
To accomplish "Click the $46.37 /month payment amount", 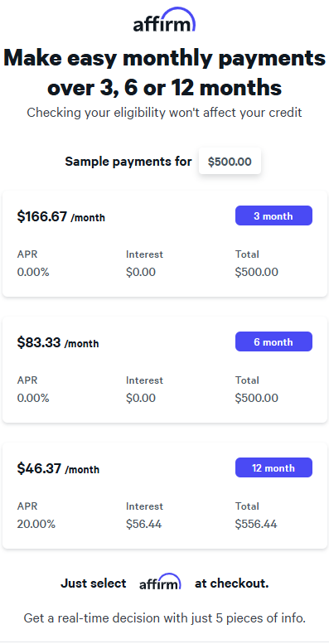I will 58,468.
